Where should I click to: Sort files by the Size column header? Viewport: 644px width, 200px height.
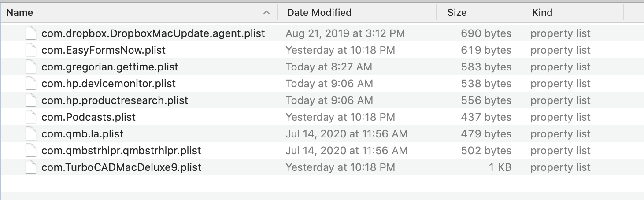[x=457, y=13]
